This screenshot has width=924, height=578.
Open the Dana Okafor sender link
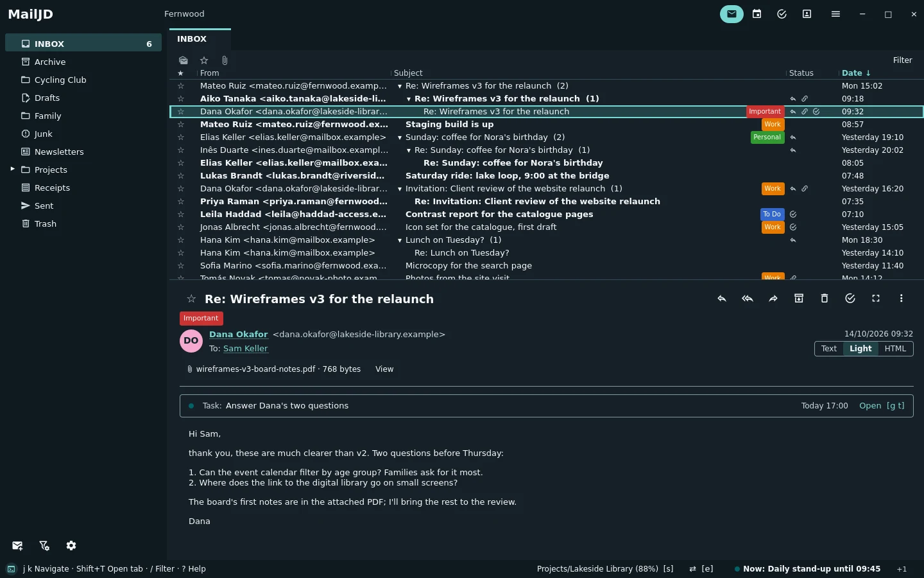(238, 335)
